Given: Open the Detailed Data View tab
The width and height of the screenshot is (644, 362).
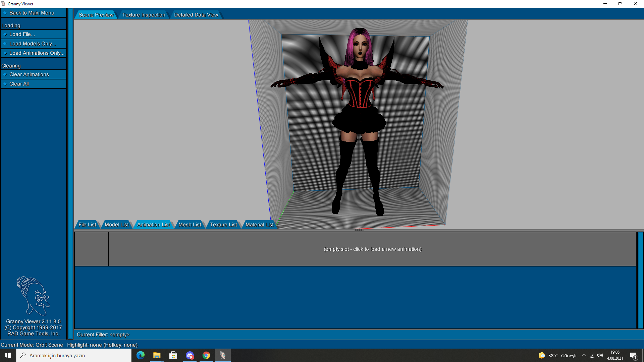Looking at the screenshot, I should pyautogui.click(x=196, y=15).
